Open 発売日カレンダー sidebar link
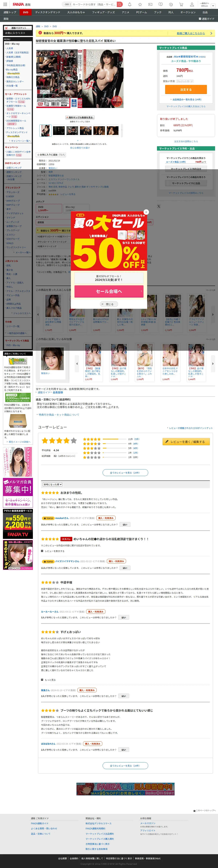The image size is (218, 868). (15, 81)
